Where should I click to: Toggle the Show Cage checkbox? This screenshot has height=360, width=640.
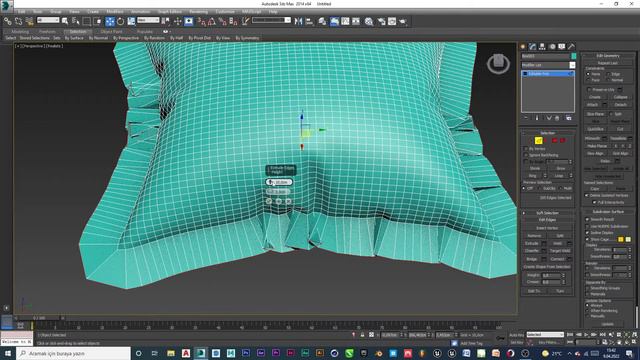[587, 239]
